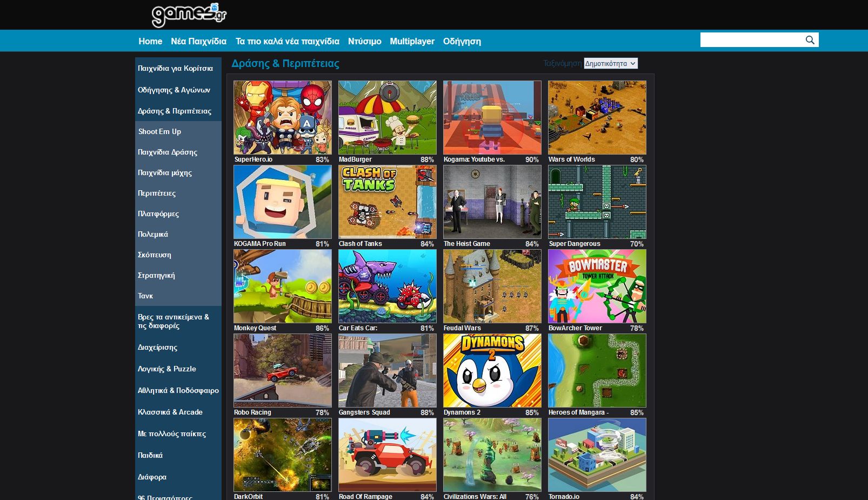The image size is (868, 500).
Task: Open the Robo Racing thumbnail
Action: pos(283,371)
